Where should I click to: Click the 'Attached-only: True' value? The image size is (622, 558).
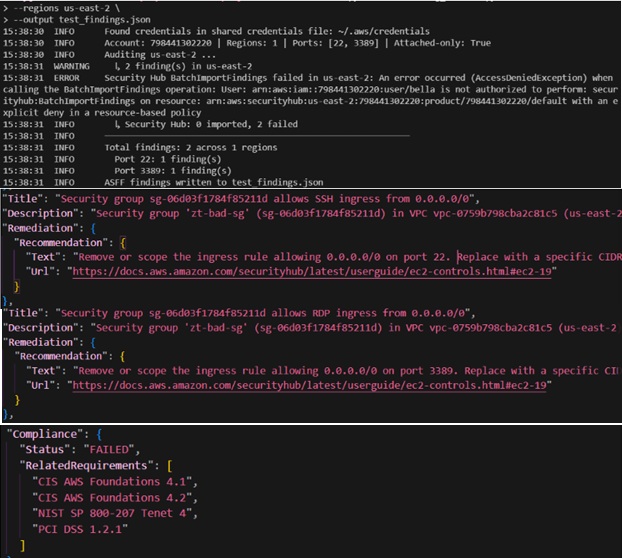442,43
